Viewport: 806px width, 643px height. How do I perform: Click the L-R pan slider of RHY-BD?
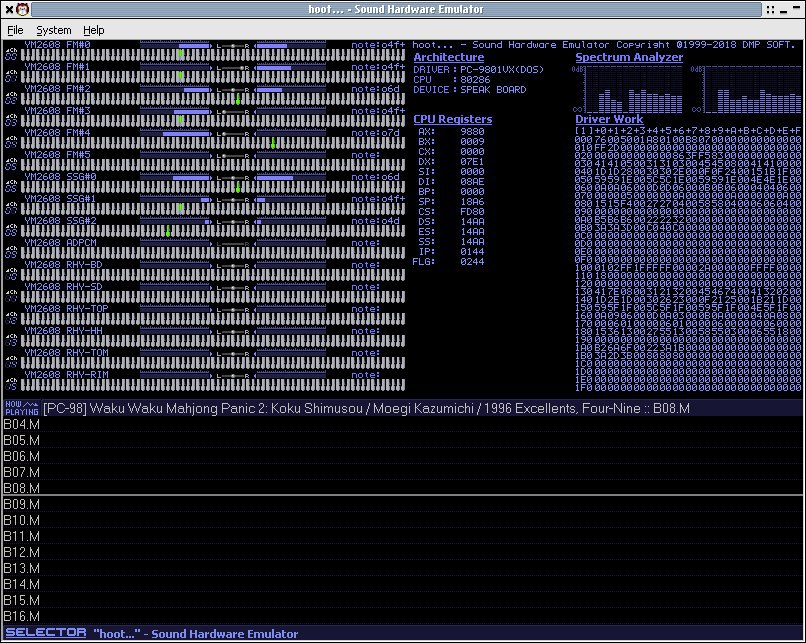[x=233, y=266]
